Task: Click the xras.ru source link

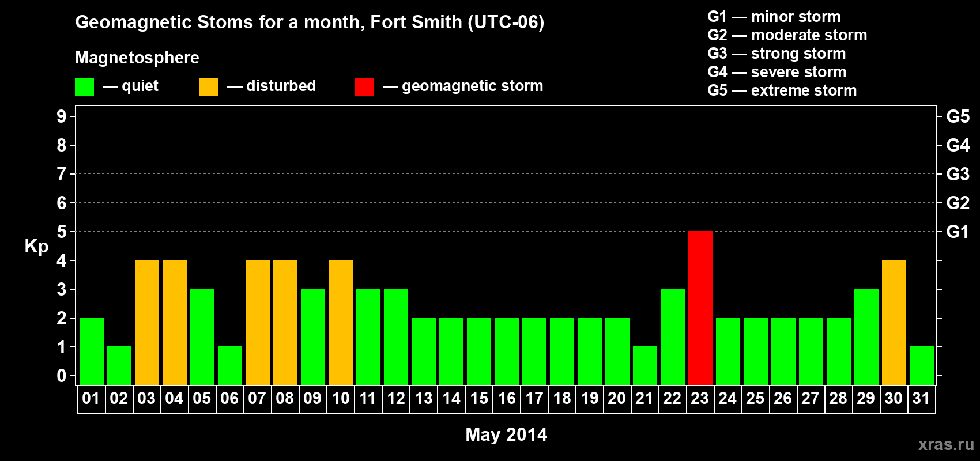Action: (x=946, y=444)
